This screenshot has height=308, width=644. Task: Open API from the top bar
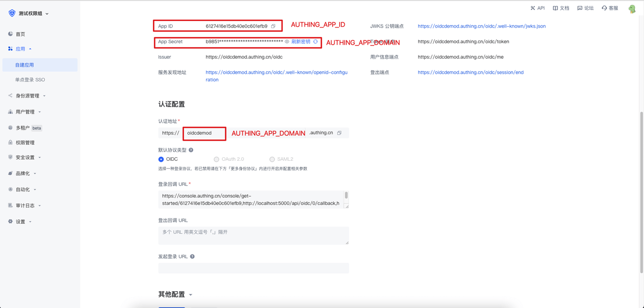point(537,8)
